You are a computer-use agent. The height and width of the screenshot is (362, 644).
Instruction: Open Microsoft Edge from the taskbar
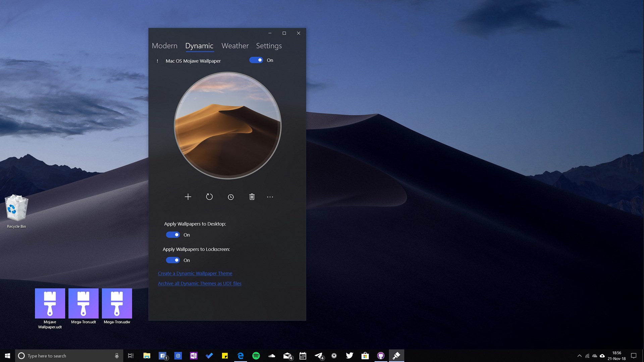[x=240, y=356]
